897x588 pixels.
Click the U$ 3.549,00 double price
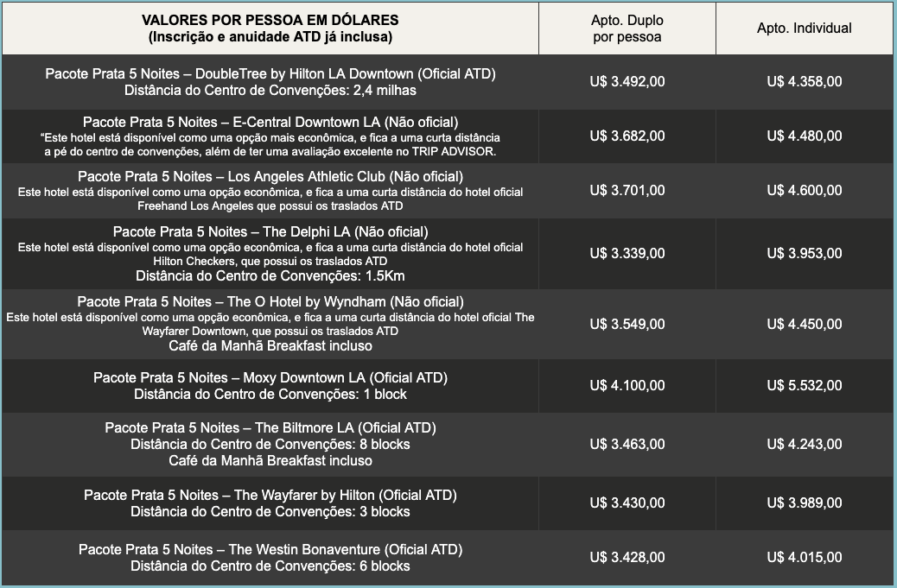click(x=627, y=324)
